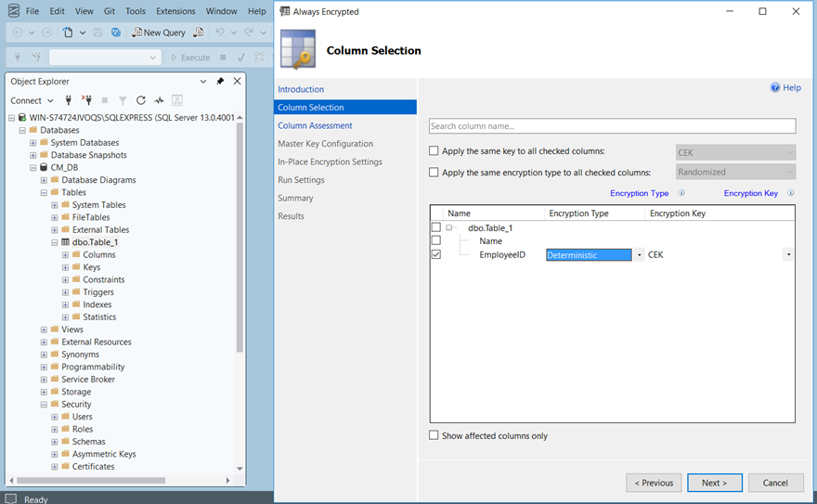Click the Refresh icon in Object Explorer
The width and height of the screenshot is (817, 504).
click(x=141, y=100)
